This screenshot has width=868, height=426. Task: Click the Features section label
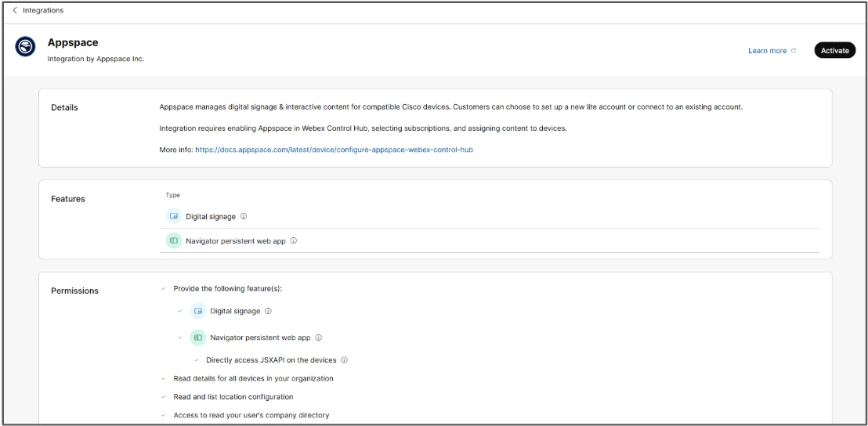(x=68, y=199)
